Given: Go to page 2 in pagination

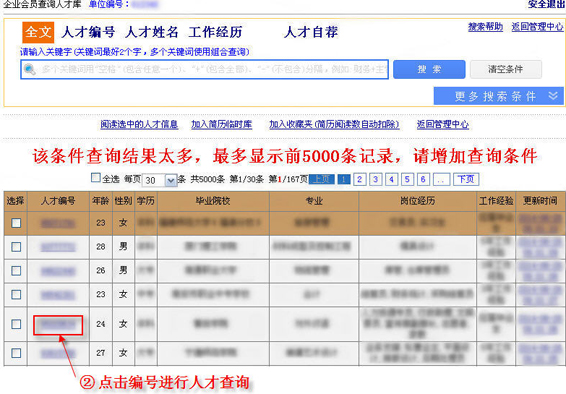Looking at the screenshot, I should click(x=360, y=179).
